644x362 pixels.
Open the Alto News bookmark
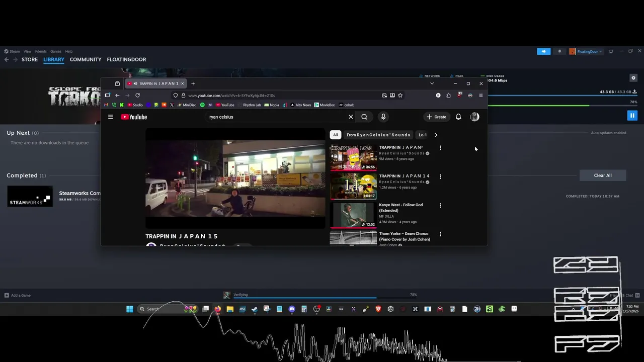(300, 105)
